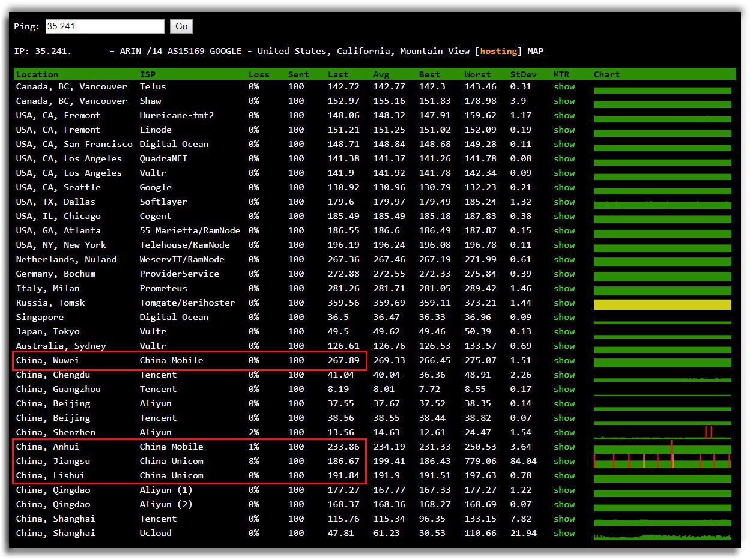Show MTR for China Wuwei row
This screenshot has width=750, height=560.
tap(564, 360)
